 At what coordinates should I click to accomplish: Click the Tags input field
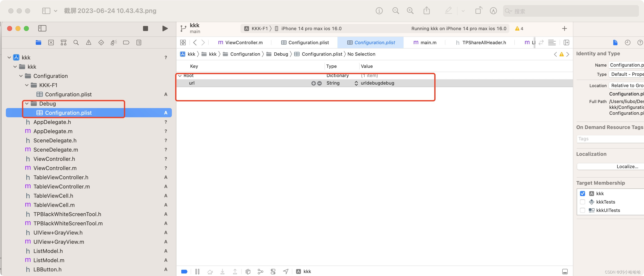click(610, 139)
